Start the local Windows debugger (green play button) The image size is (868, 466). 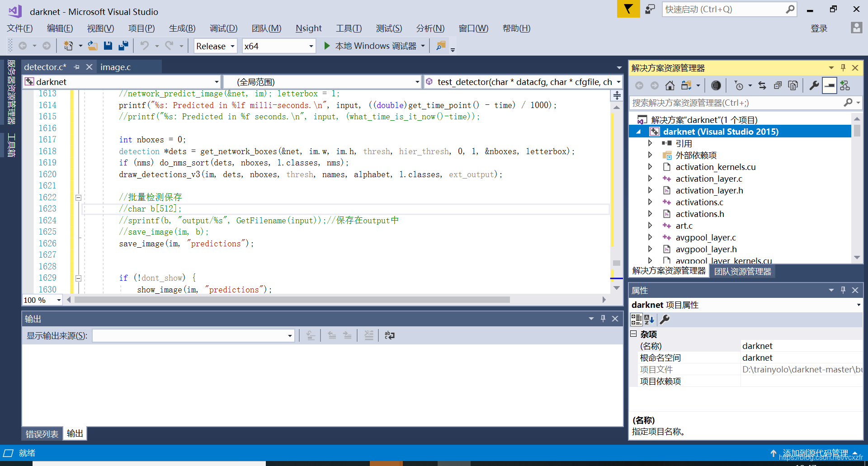[327, 46]
